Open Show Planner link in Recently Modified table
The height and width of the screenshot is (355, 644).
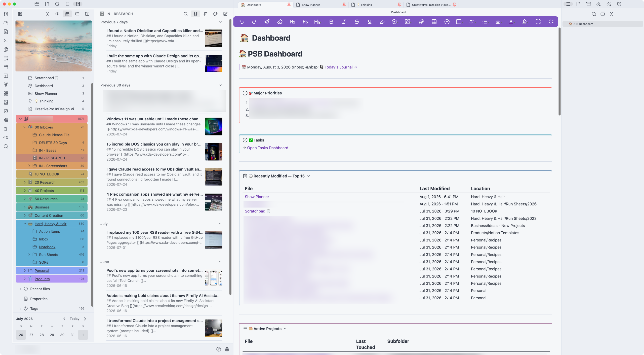(x=257, y=197)
